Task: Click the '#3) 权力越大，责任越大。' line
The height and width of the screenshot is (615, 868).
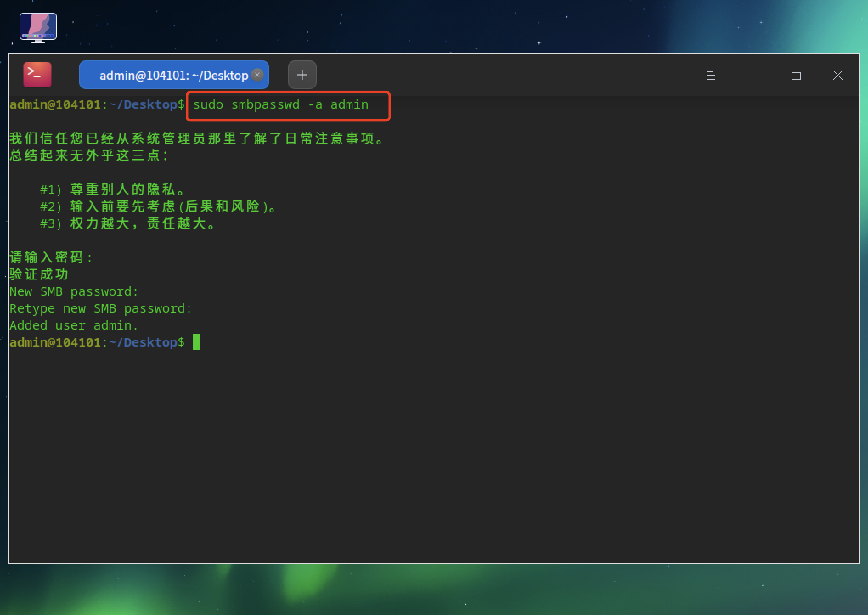Action: [127, 223]
